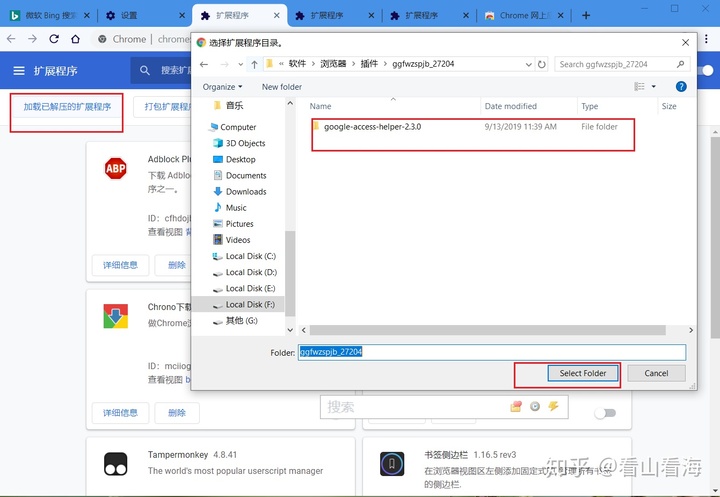Open the extensions page hamburger menu
This screenshot has height=497, width=720.
[x=19, y=71]
